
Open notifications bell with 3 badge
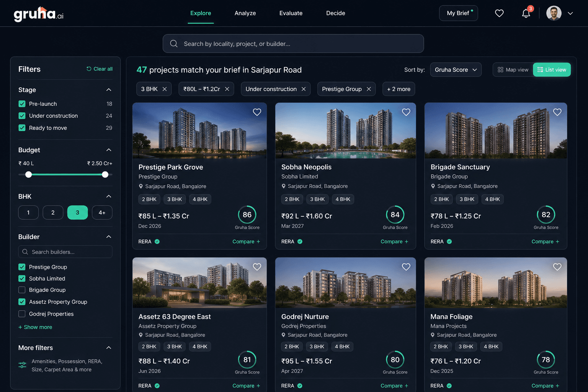point(526,13)
